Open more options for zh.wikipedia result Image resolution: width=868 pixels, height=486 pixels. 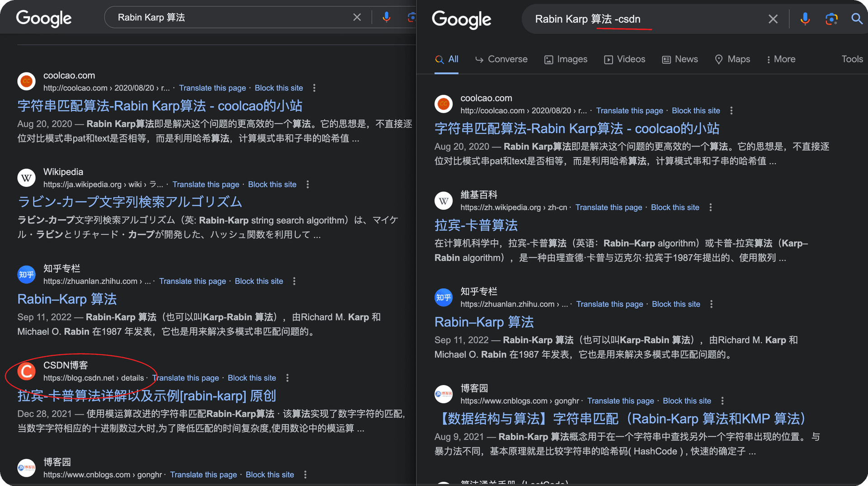point(711,207)
